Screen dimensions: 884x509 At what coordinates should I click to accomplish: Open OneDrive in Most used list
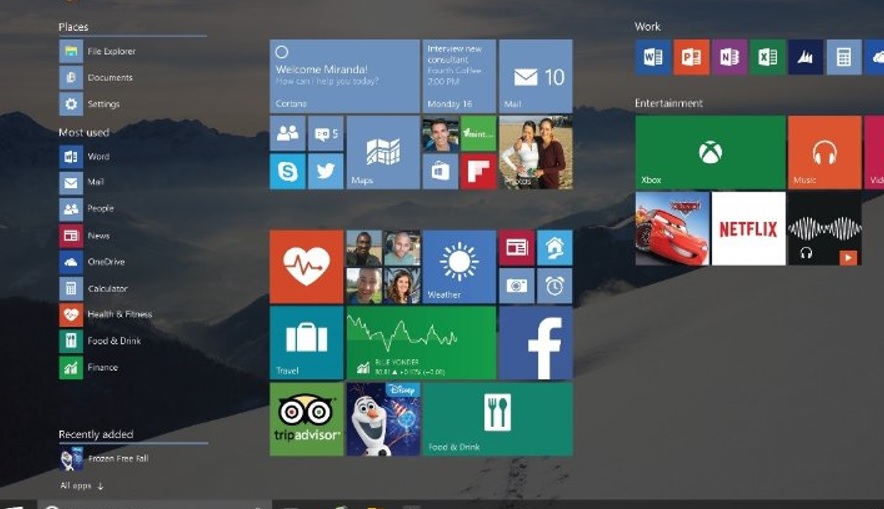click(x=92, y=262)
